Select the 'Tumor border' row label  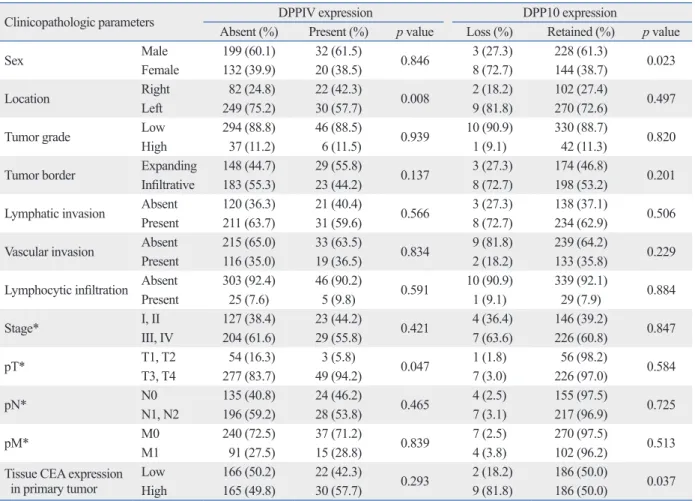[40, 175]
